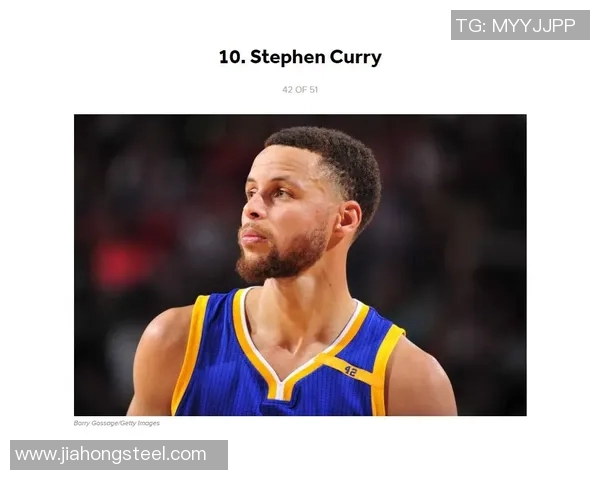The width and height of the screenshot is (600, 480).
Task: Click the total "51" in the slide counter
Action: (314, 90)
